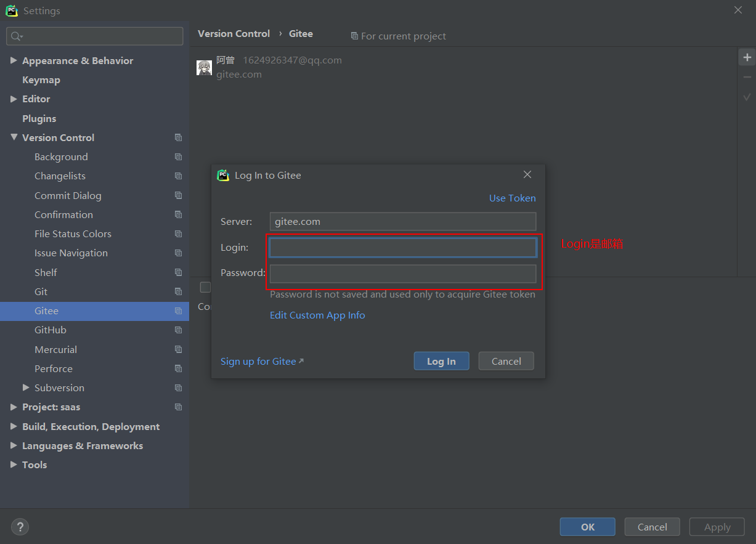Click the search magnifier icon
The height and width of the screenshot is (544, 756).
(17, 36)
